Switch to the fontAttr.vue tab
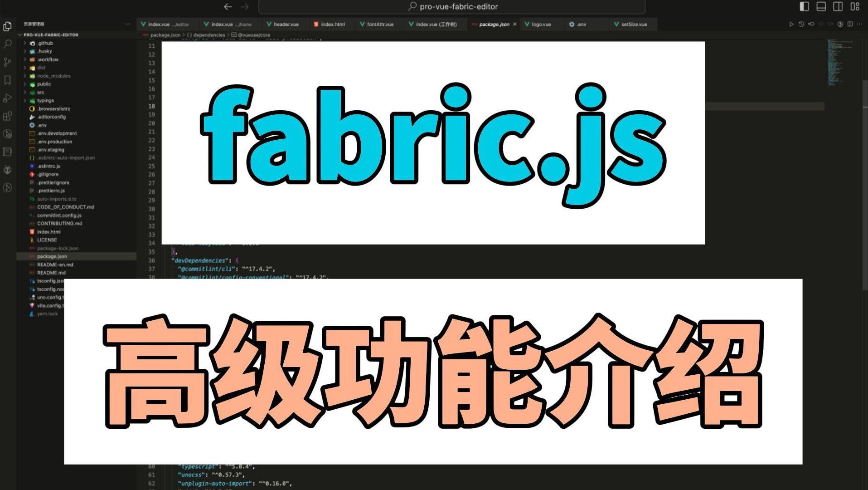This screenshot has height=490, width=868. 380,24
